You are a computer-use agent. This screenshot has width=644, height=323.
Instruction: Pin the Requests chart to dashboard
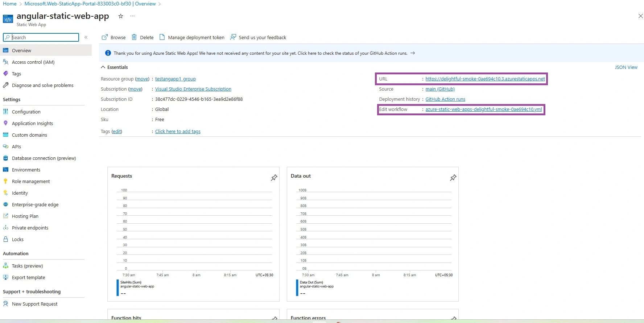tap(274, 178)
